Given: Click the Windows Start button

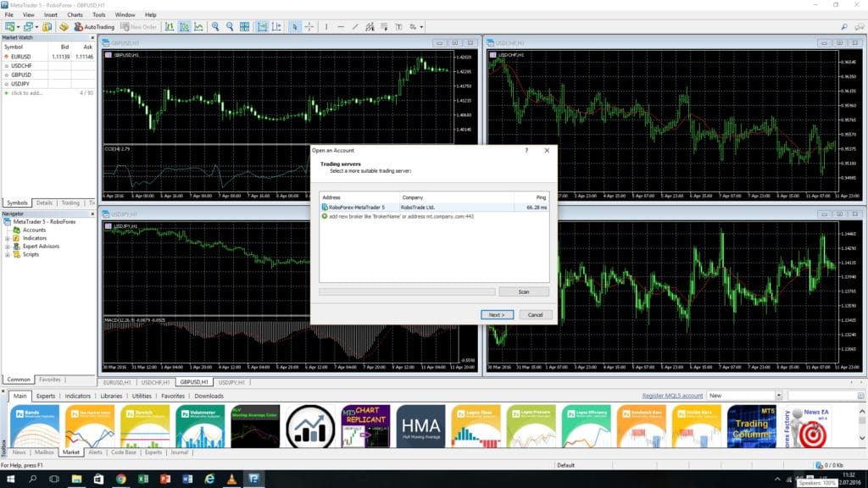Looking at the screenshot, I should click(x=10, y=480).
